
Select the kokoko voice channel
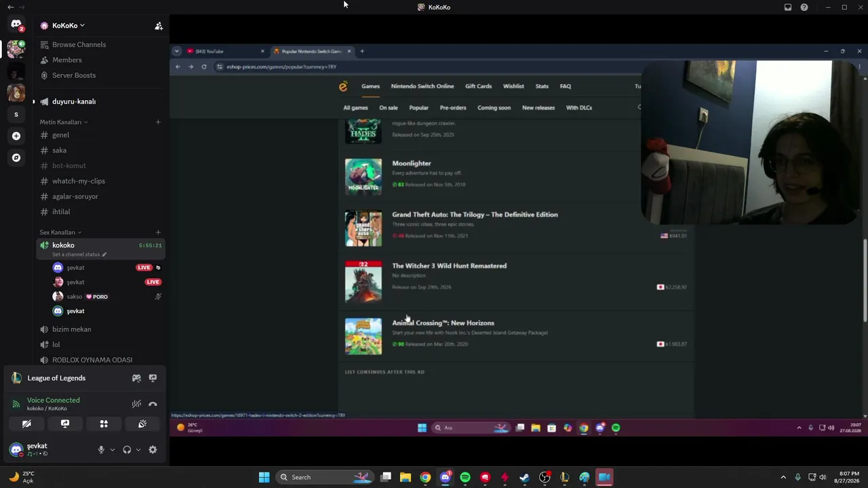click(100, 249)
